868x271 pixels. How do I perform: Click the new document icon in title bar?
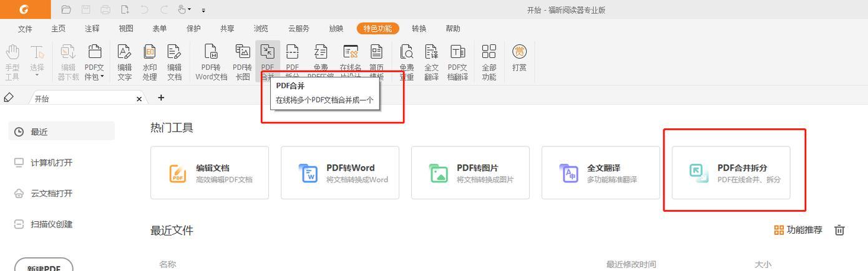pos(125,9)
